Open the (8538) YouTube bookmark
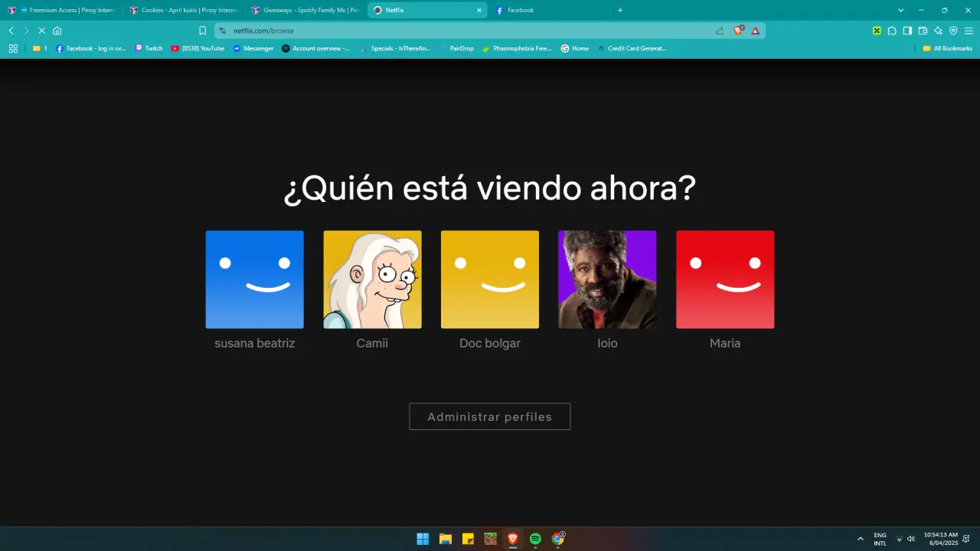The width and height of the screenshot is (980, 551). 198,48
